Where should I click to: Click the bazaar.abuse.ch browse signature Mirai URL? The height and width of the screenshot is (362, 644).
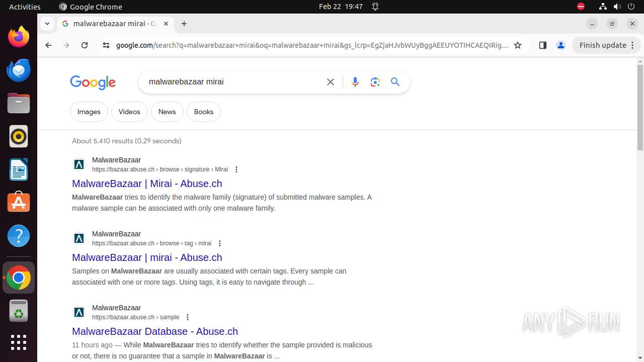click(160, 169)
